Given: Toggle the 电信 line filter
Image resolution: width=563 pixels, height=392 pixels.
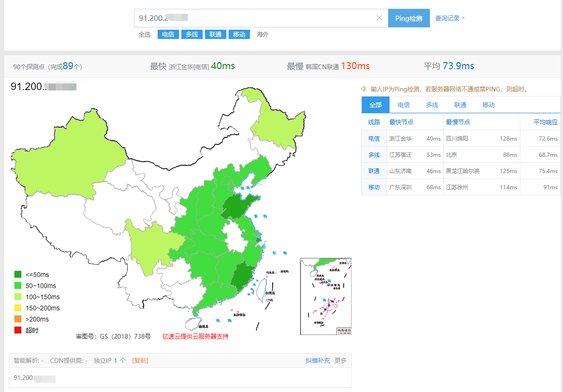Looking at the screenshot, I should (168, 34).
